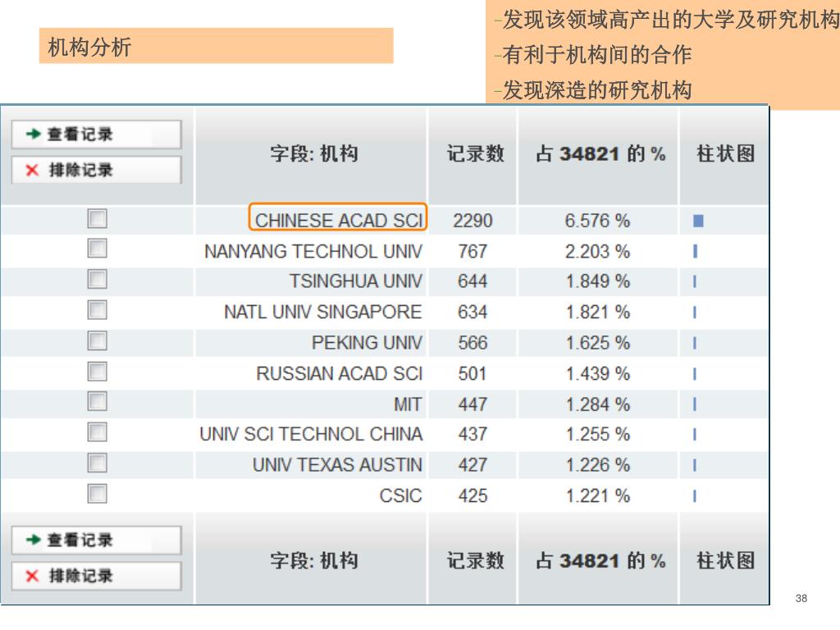Click the RUSSIAN ACAD SCI name
The width and height of the screenshot is (840, 630).
[340, 373]
